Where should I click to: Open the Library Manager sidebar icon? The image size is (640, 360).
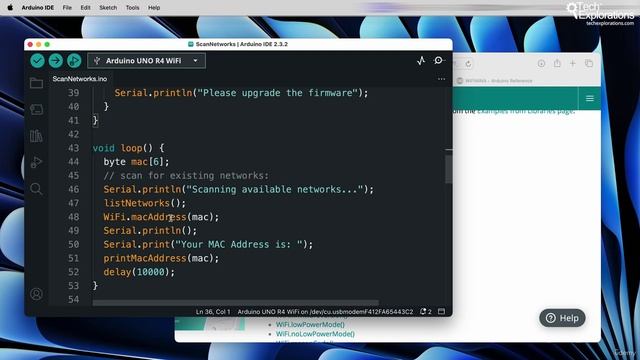pos(36,136)
